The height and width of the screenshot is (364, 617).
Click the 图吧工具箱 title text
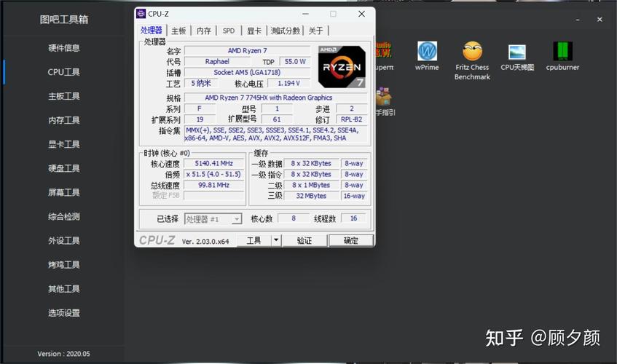[64, 19]
